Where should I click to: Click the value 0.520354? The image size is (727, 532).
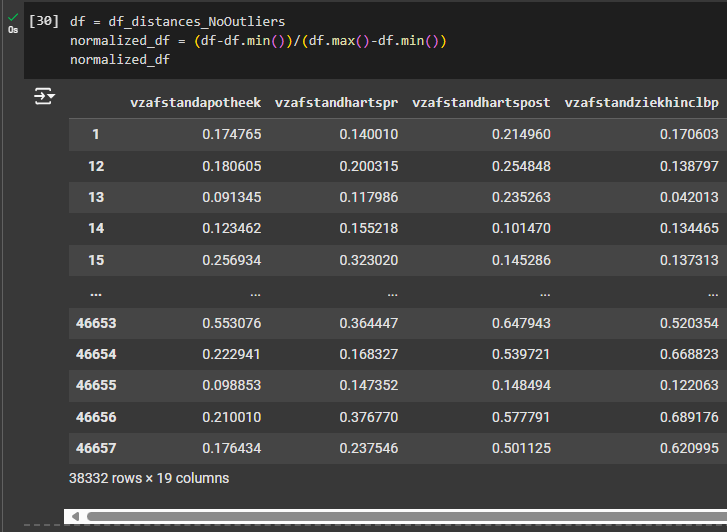point(689,323)
